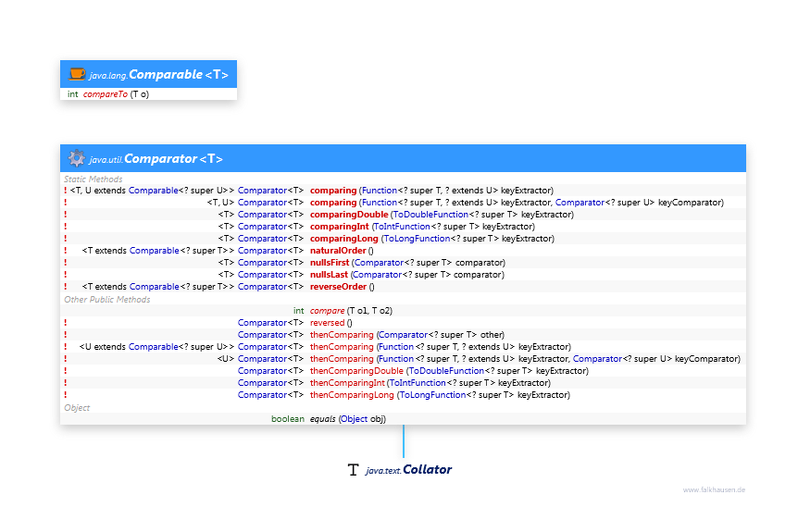This screenshot has height=532, width=798.
Task: Click the Object section label
Action: coord(77,407)
